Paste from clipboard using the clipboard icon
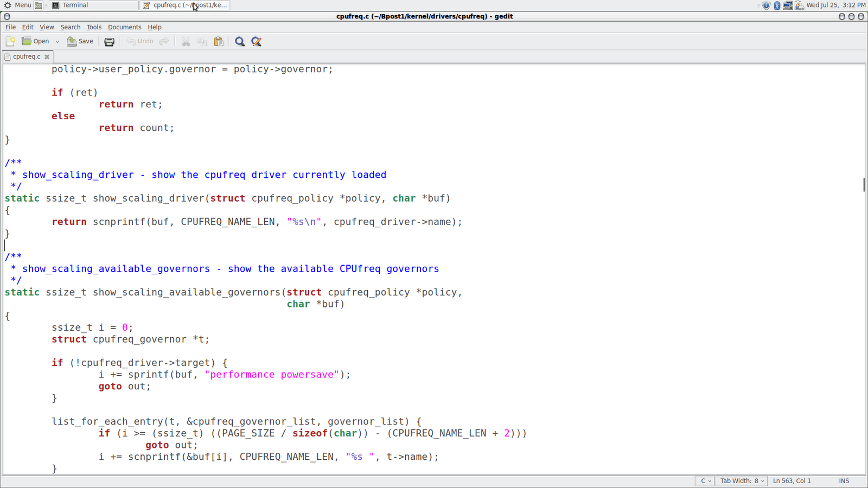 (219, 41)
